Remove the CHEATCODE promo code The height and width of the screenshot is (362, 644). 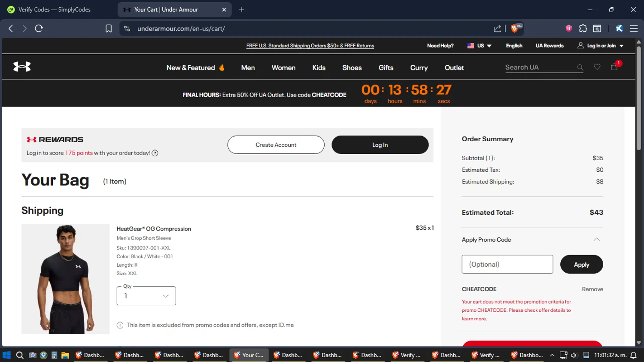coord(592,289)
